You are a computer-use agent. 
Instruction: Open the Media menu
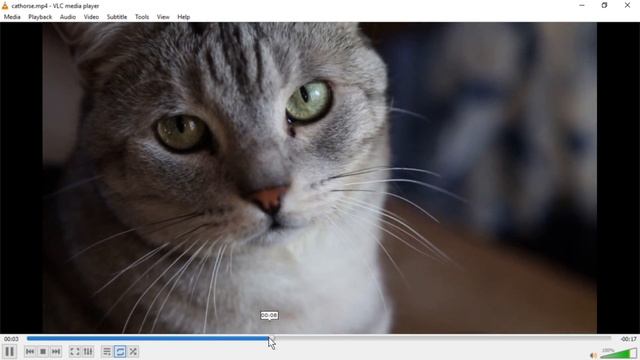[12, 17]
